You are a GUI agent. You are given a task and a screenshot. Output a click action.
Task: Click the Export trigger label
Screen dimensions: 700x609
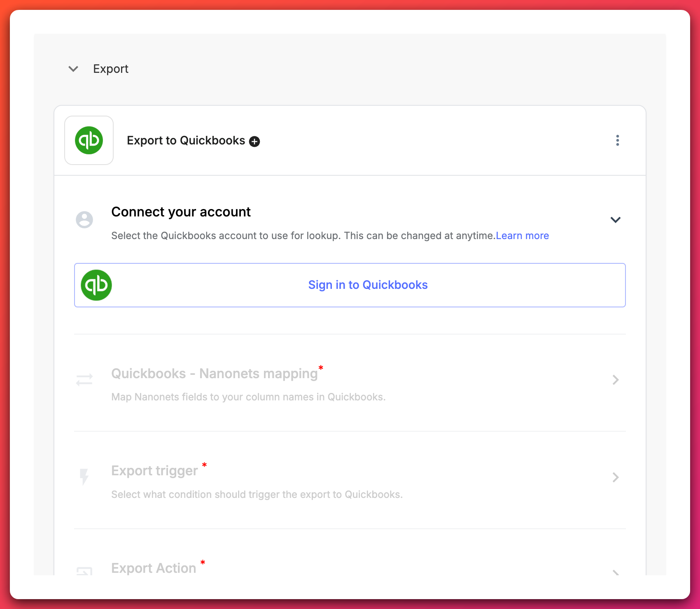point(154,470)
